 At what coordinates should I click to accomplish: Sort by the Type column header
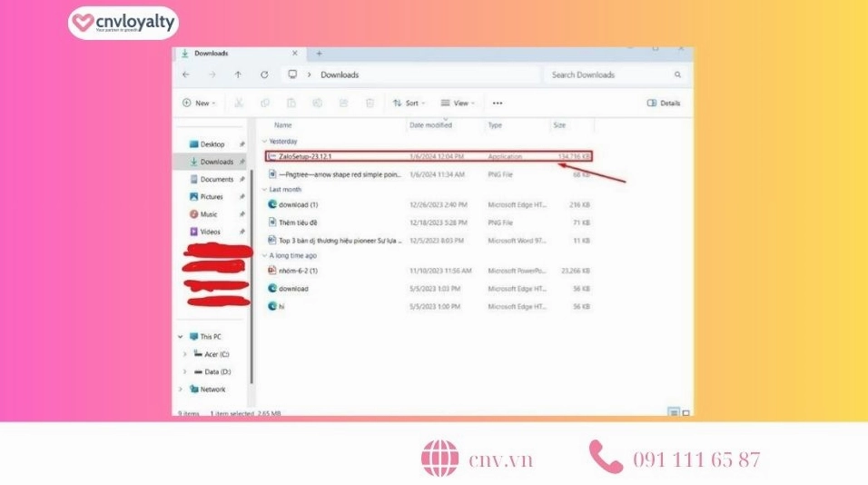point(495,125)
